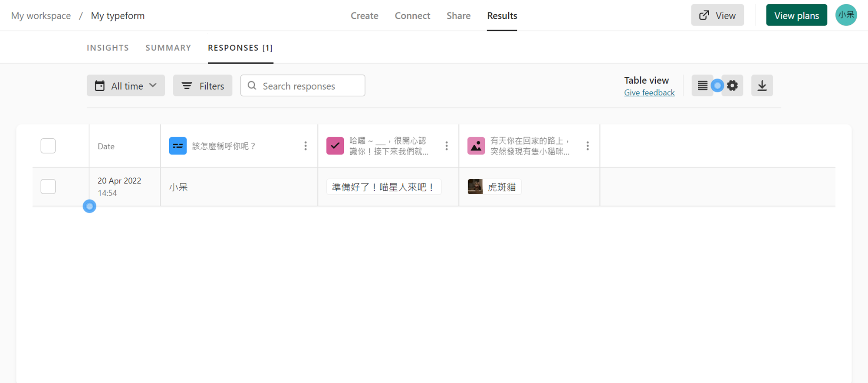Click the blue short text question icon
Viewport: 868px width, 383px height.
[x=178, y=146]
